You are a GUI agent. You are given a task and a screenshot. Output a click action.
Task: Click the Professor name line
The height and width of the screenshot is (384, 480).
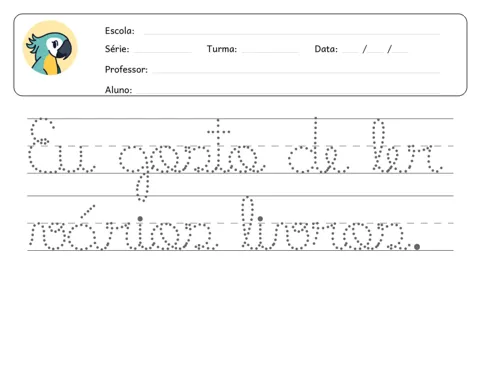[296, 71]
